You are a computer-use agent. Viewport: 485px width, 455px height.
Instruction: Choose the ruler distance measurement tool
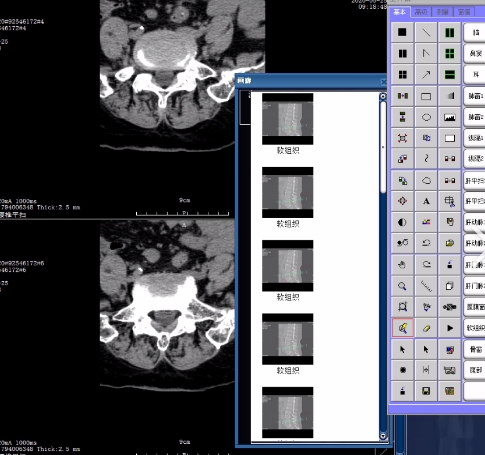click(x=426, y=286)
